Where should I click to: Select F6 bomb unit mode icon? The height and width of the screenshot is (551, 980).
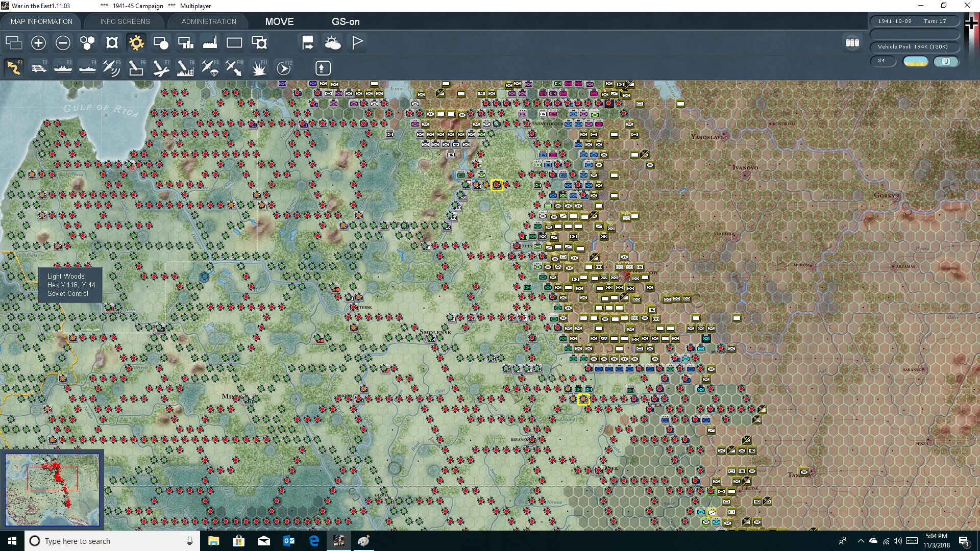(136, 68)
